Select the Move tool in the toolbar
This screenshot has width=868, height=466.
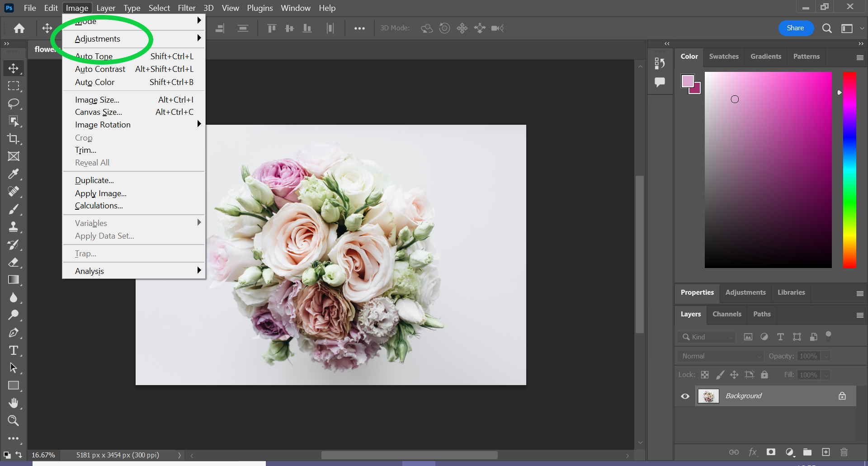tap(13, 68)
